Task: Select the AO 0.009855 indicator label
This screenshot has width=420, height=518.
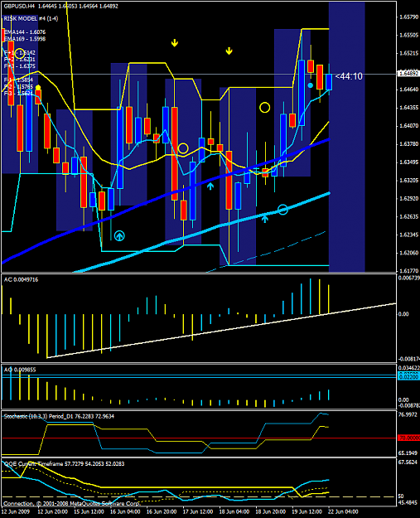Action: [x=20, y=370]
